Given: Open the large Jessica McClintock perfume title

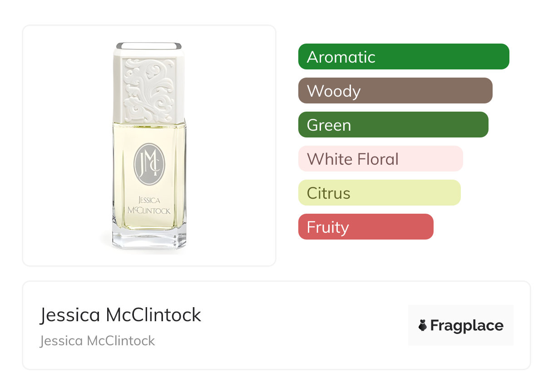Looking at the screenshot, I should 120,315.
